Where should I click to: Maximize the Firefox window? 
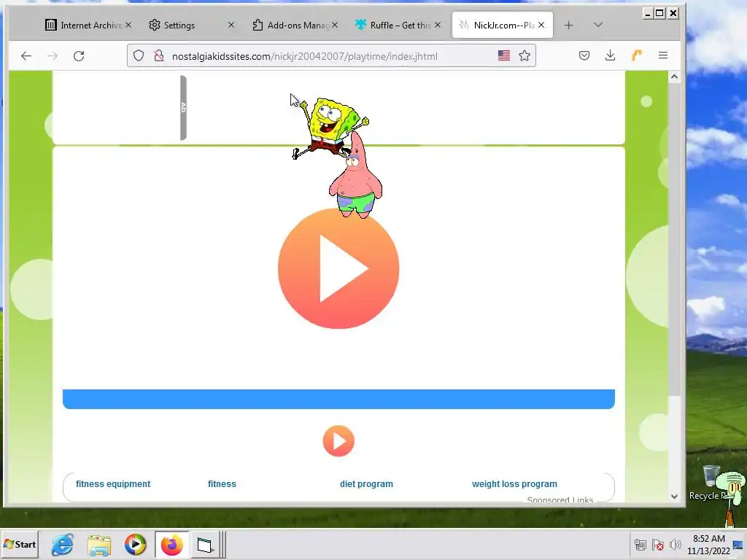[659, 13]
